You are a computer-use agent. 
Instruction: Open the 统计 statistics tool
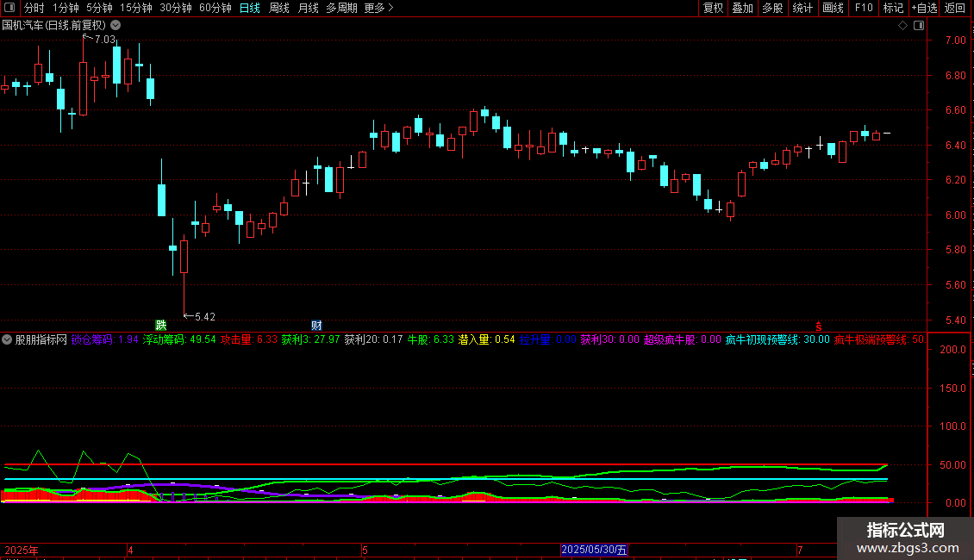tap(802, 8)
